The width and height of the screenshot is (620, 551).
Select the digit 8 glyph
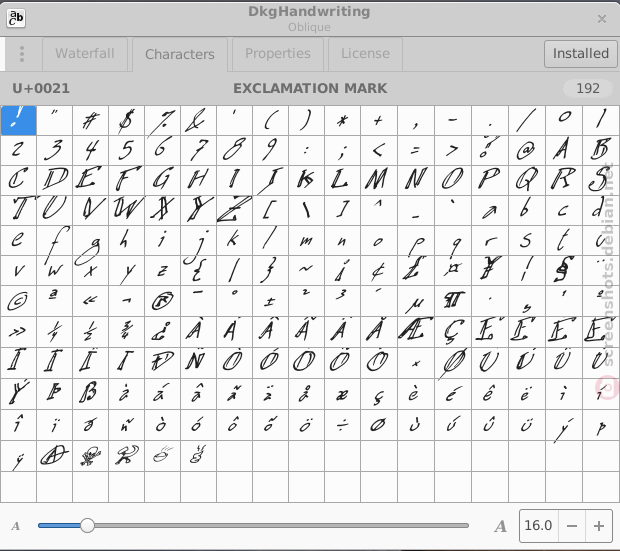(234, 150)
